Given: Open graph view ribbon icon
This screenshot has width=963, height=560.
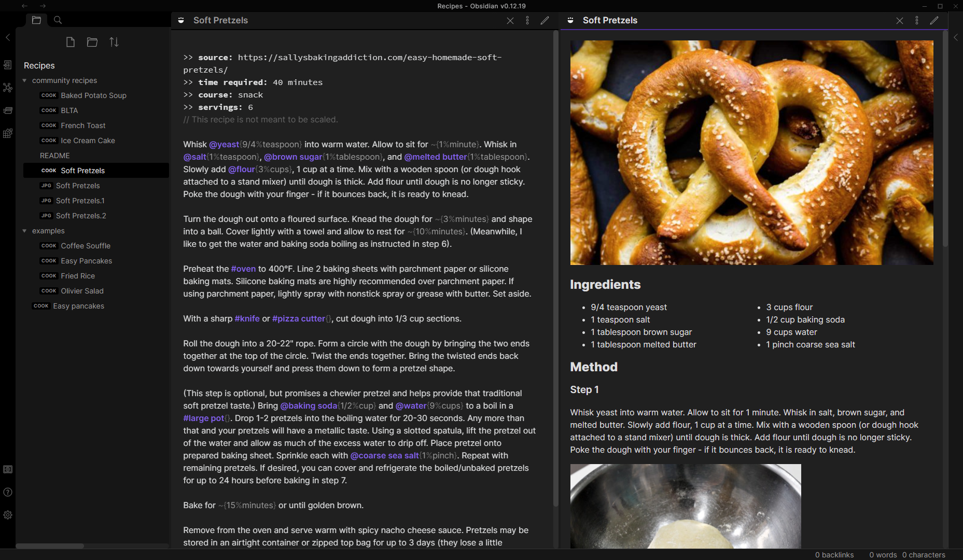Looking at the screenshot, I should click(x=8, y=88).
